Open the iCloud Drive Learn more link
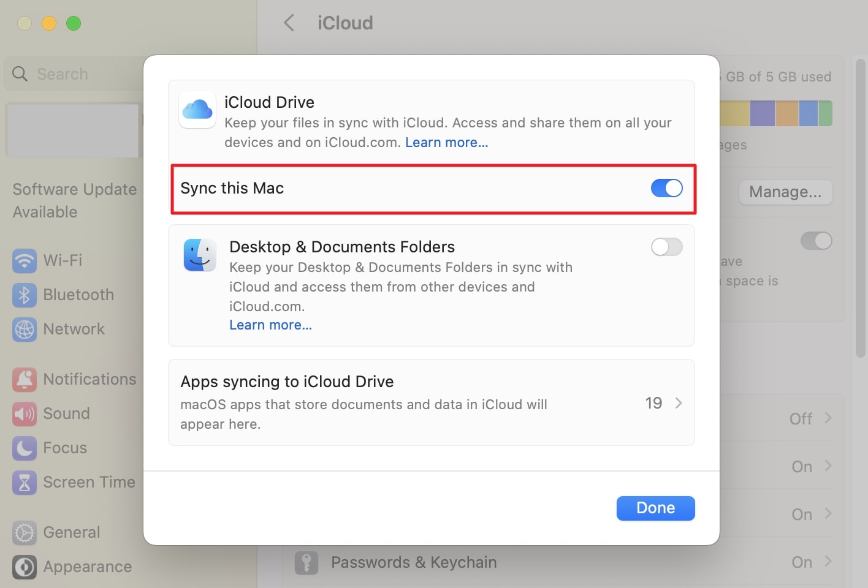 [x=446, y=142]
